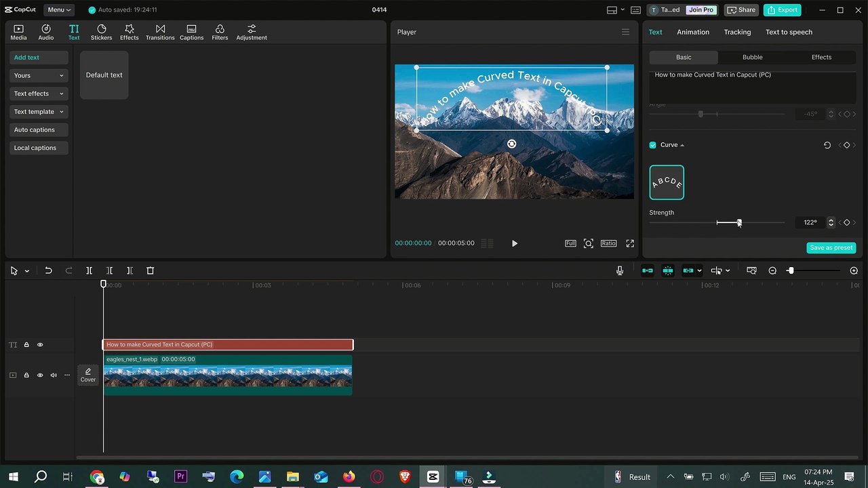
Task: Expand the Text template category
Action: (x=39, y=112)
